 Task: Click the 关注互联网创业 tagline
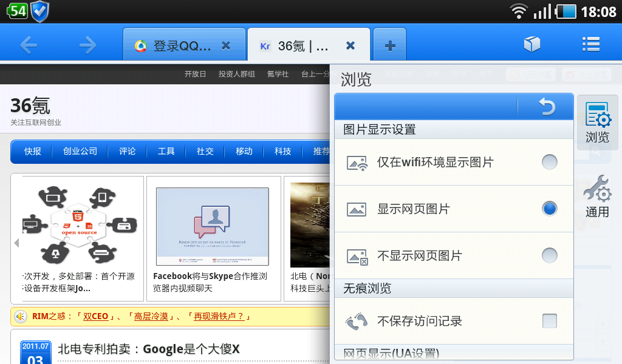(x=36, y=123)
